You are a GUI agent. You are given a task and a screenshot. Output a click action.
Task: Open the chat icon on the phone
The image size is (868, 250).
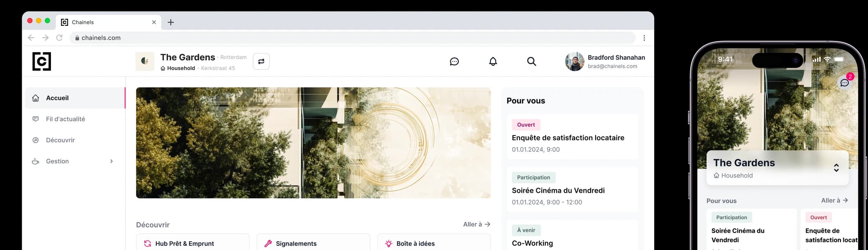tap(845, 82)
